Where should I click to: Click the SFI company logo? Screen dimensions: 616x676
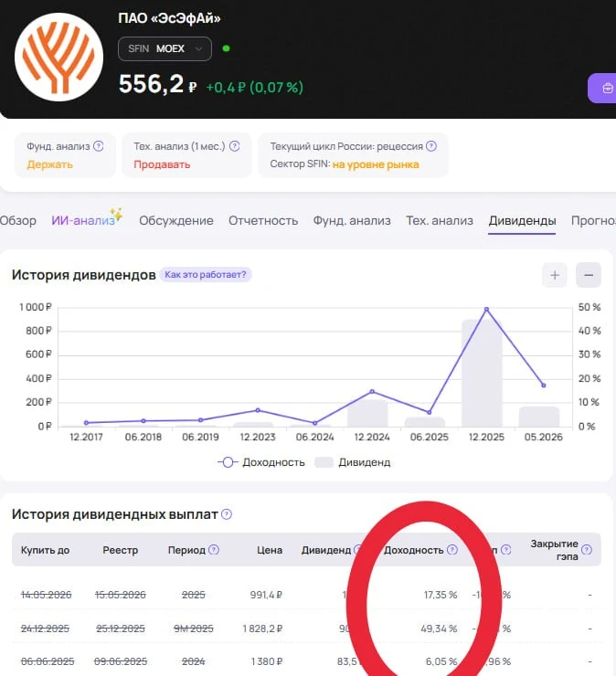[58, 57]
